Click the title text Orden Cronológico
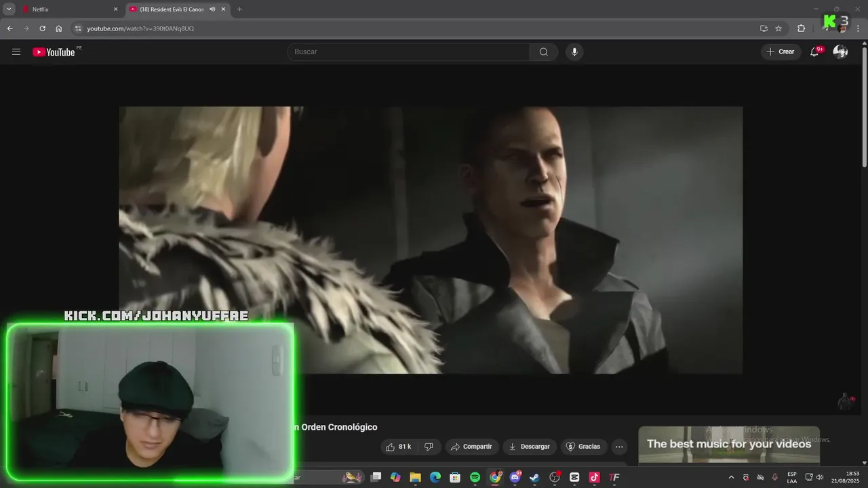This screenshot has width=868, height=488. [338, 427]
